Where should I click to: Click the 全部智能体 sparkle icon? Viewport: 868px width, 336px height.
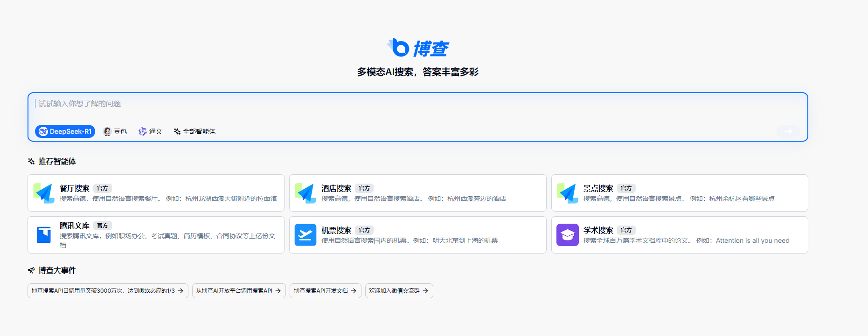177,131
